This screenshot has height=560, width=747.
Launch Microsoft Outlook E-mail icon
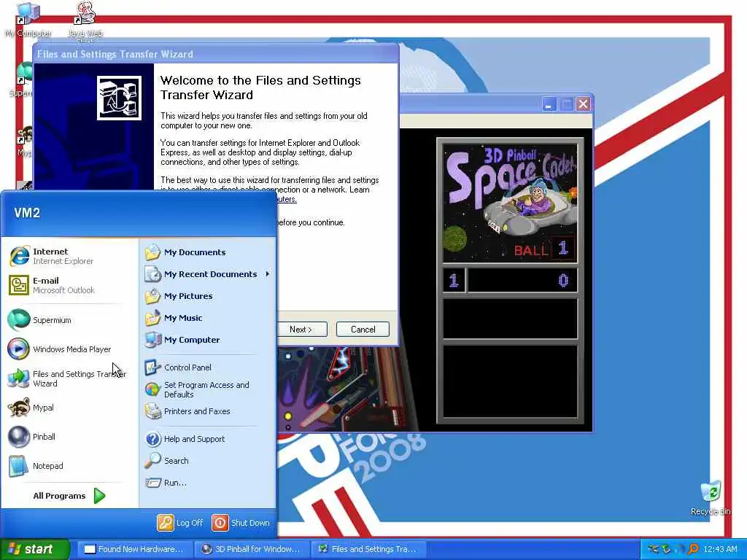(x=18, y=285)
